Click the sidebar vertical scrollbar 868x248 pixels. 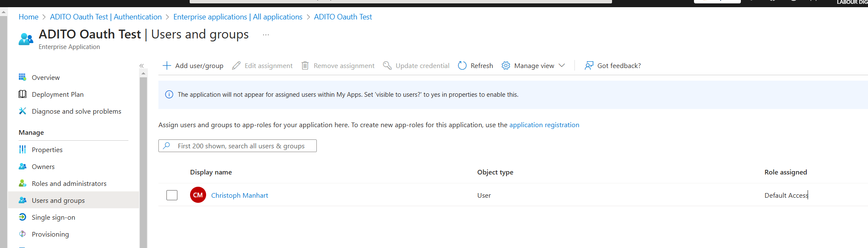[x=143, y=162]
